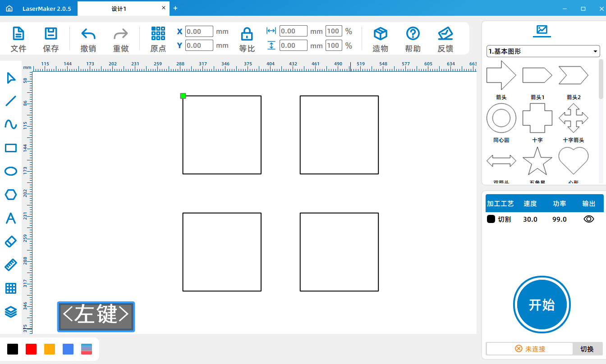This screenshot has width=606, height=364.
Task: Select the red color swatch
Action: (x=31, y=349)
